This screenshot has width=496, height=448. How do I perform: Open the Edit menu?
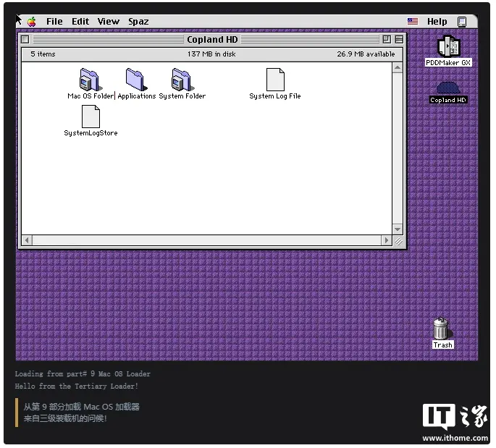click(80, 22)
